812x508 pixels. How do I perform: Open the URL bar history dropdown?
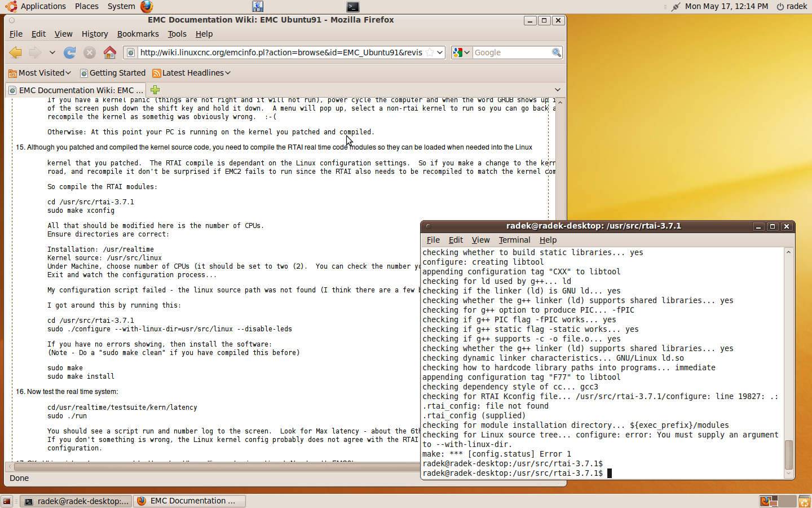[x=440, y=52]
